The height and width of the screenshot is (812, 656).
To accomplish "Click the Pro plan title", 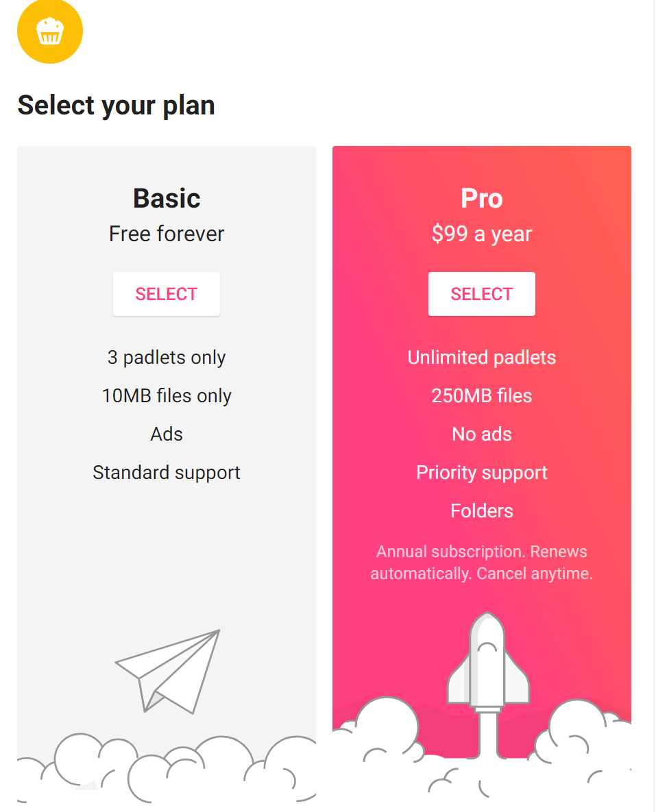I will [481, 198].
